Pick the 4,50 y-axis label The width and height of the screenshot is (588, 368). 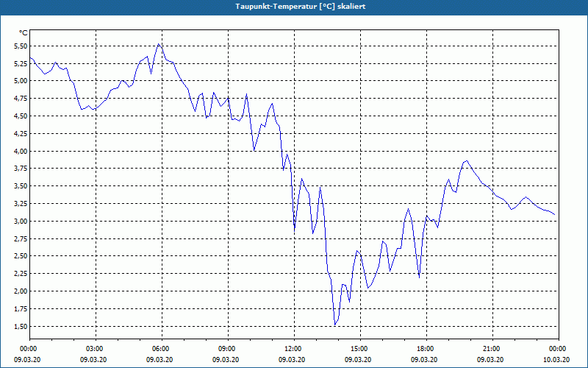(x=21, y=116)
